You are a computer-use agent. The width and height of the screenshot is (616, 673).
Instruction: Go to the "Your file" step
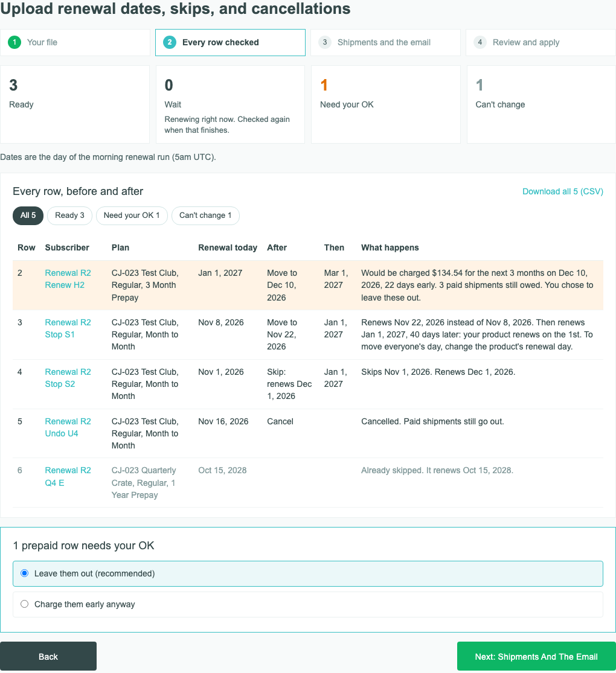75,42
